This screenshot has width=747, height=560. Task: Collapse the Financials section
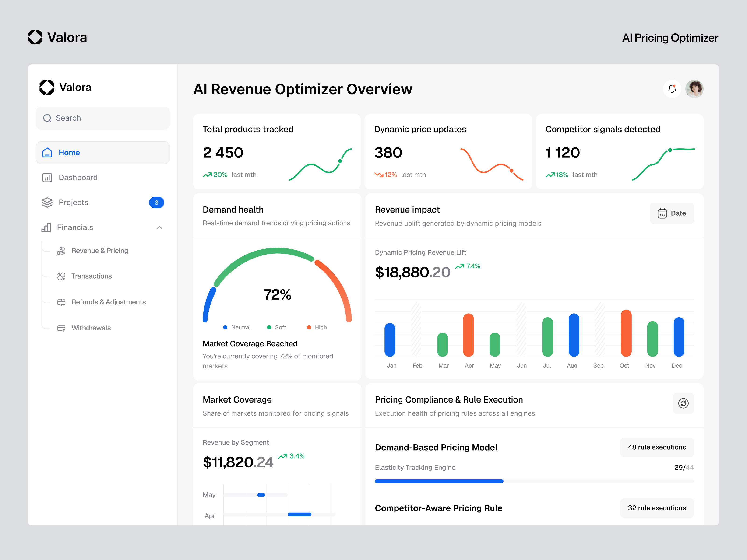(x=159, y=227)
